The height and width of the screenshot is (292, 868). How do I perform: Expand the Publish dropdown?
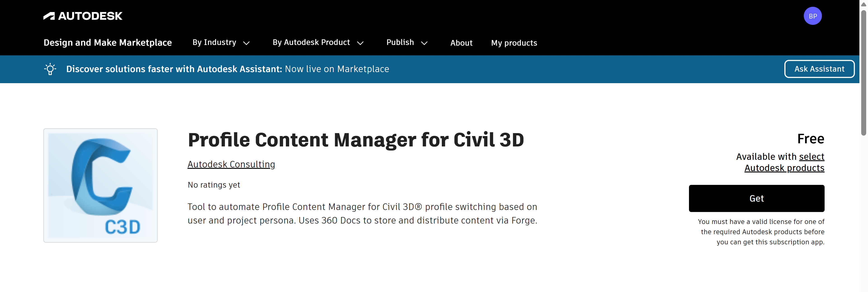pyautogui.click(x=407, y=42)
